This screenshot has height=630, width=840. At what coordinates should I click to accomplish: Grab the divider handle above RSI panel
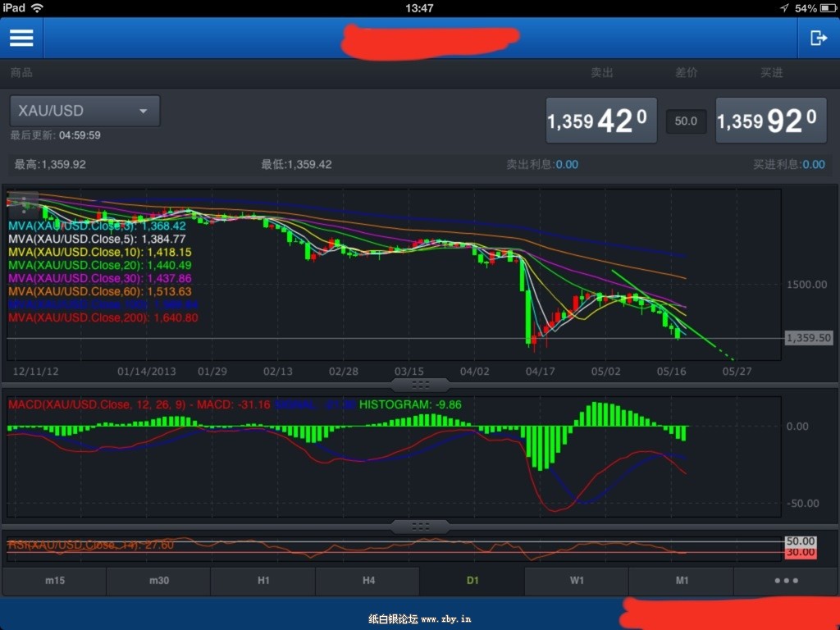tap(419, 526)
